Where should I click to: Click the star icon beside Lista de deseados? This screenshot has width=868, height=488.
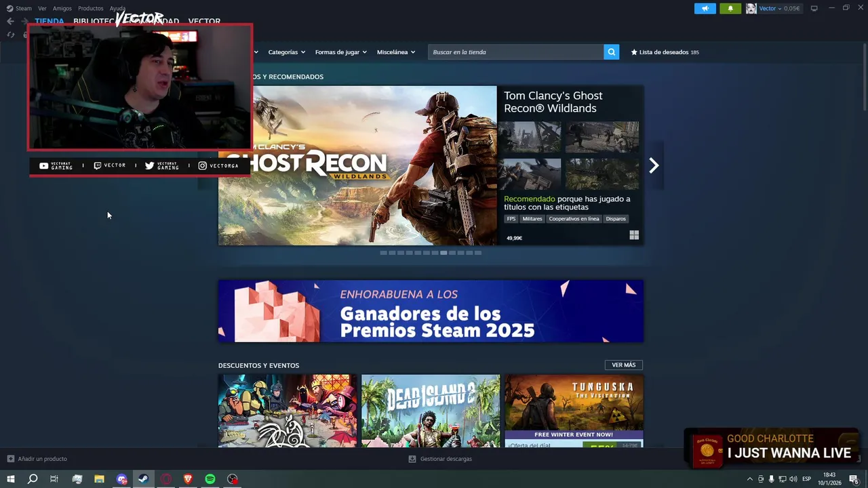click(634, 52)
